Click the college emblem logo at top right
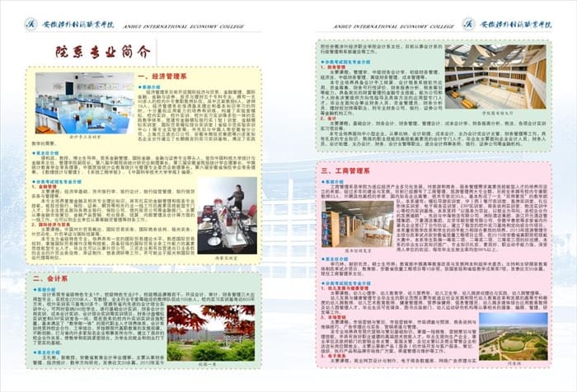The image size is (577, 392). (x=470, y=23)
